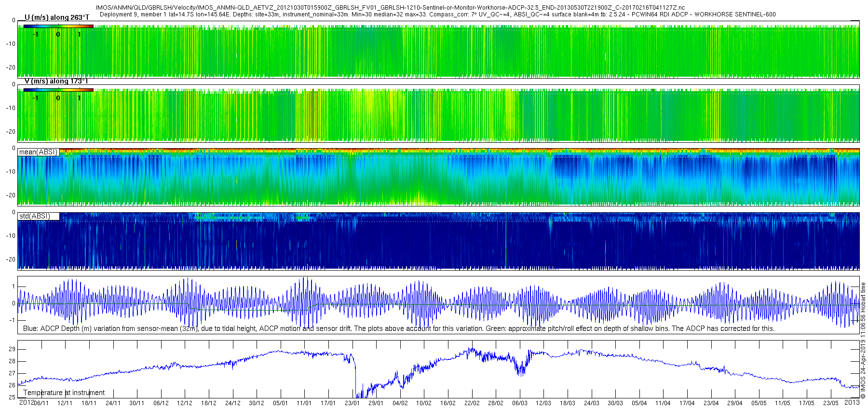This screenshot has height=410, width=868.
Task: Click the 23/01 date tick label
Action: coord(352,403)
